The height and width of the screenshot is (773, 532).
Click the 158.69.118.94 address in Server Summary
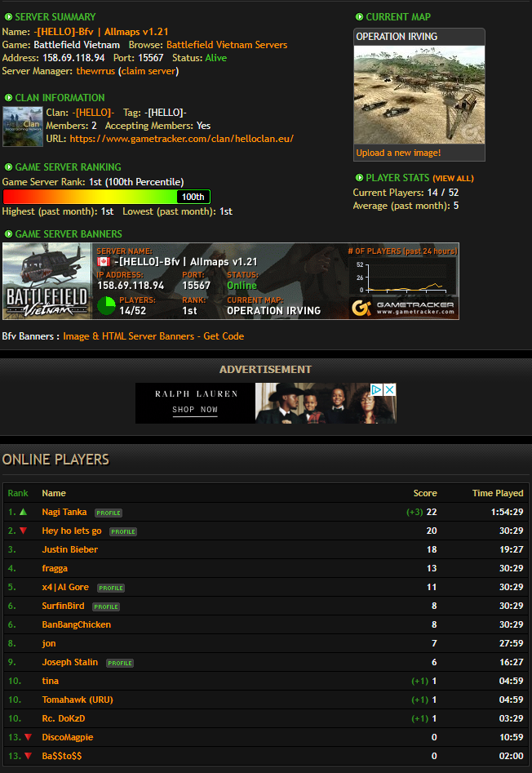[73, 58]
